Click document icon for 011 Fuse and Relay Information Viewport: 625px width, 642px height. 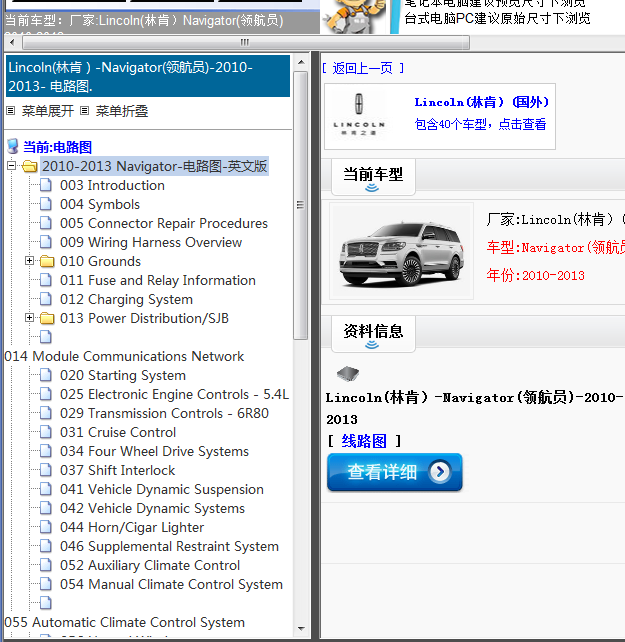[46, 280]
